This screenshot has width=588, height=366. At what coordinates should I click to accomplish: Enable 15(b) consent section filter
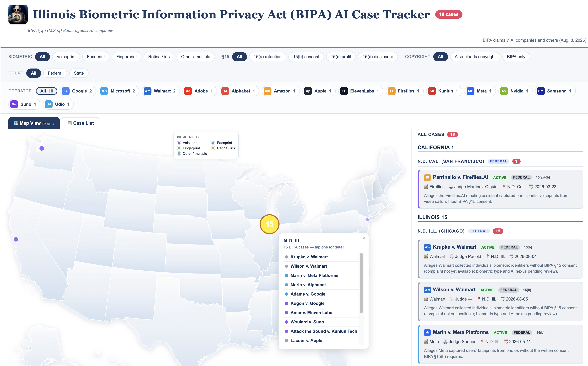click(x=306, y=57)
